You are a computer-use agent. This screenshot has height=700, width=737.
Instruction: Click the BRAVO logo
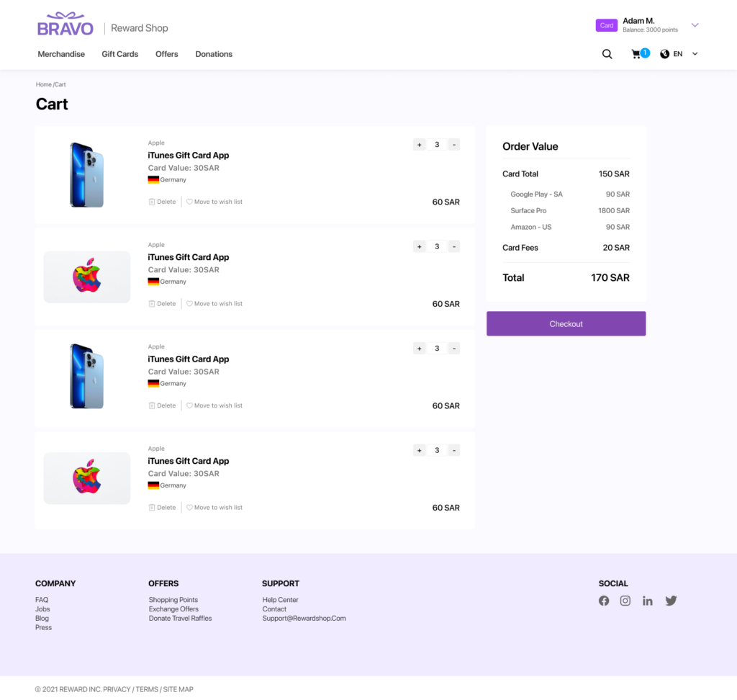(x=65, y=25)
